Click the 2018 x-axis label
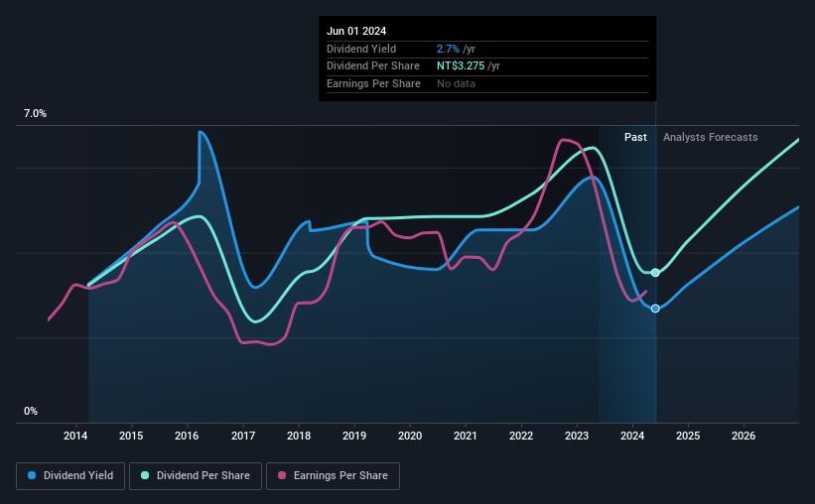Screen dimensions: 815x504 point(299,436)
